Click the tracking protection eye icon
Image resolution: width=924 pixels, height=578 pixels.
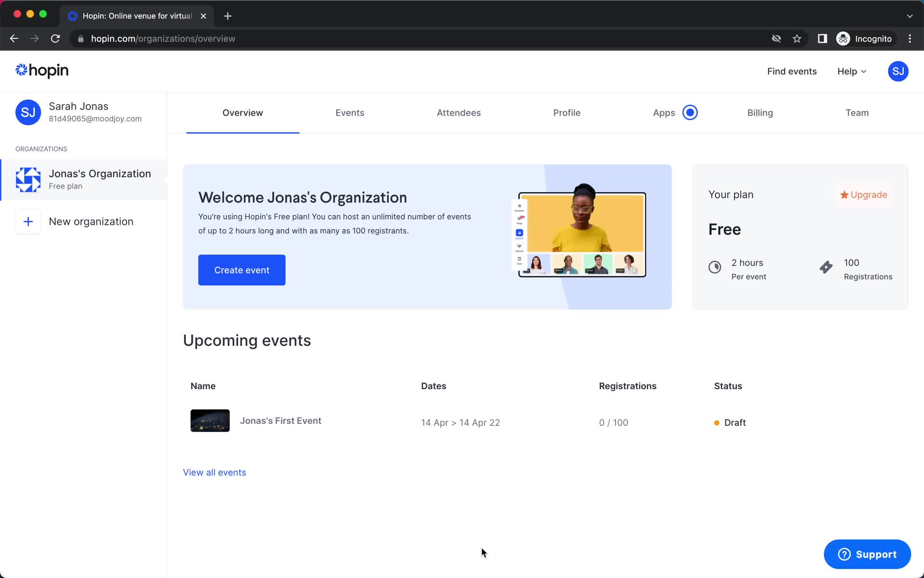coord(776,39)
